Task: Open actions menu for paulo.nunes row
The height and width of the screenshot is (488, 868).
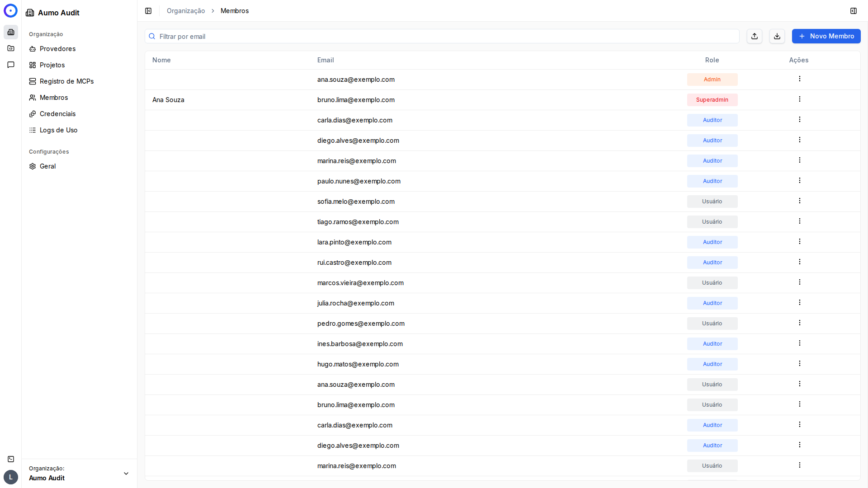Action: 799,181
